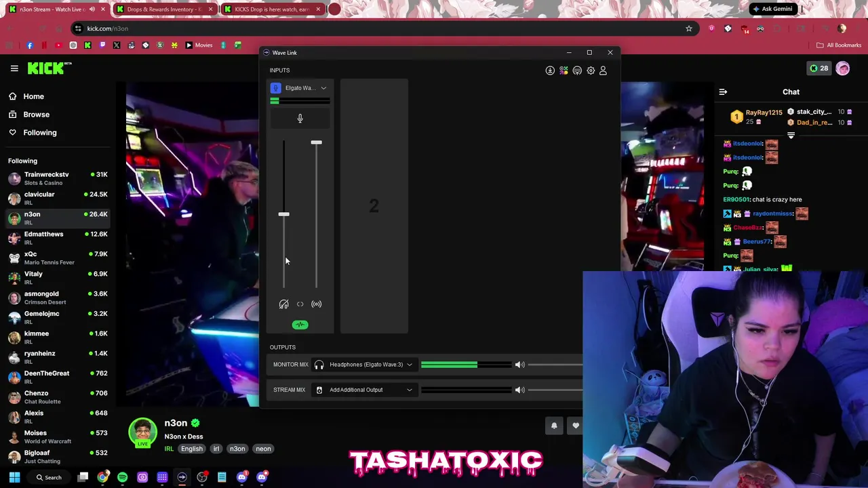
Task: Click the irl tag under n3on
Action: point(216,449)
